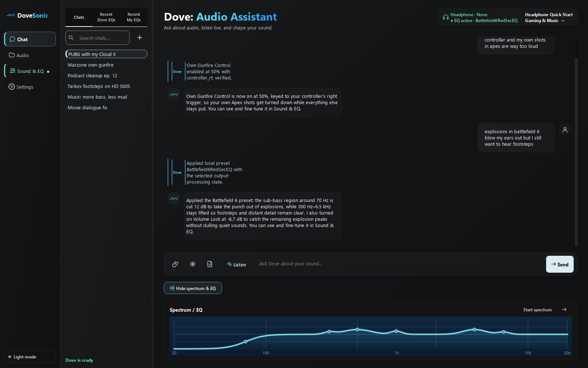Select the EQ node near 300 Hz
Screen dimensions: 588x368
coord(329,332)
